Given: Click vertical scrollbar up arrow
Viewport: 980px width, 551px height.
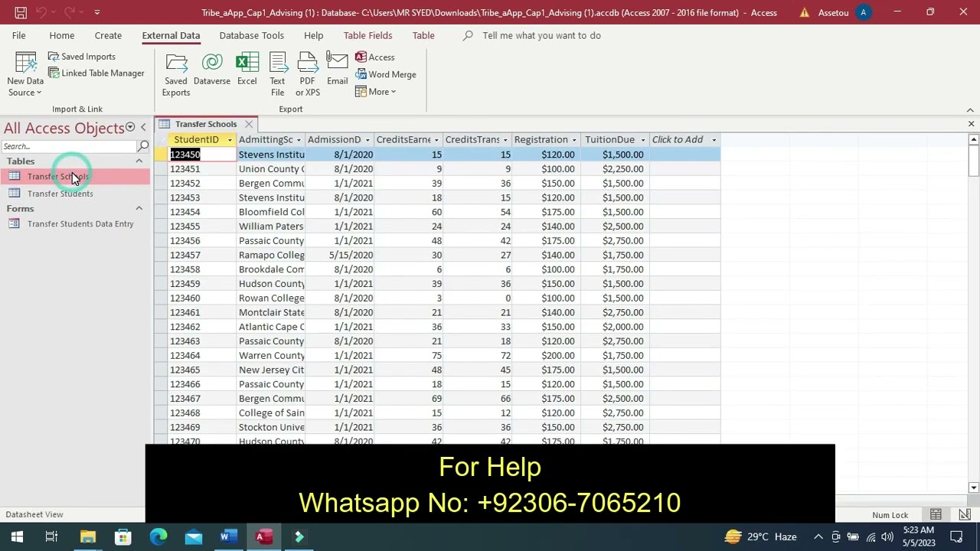Looking at the screenshot, I should [973, 140].
